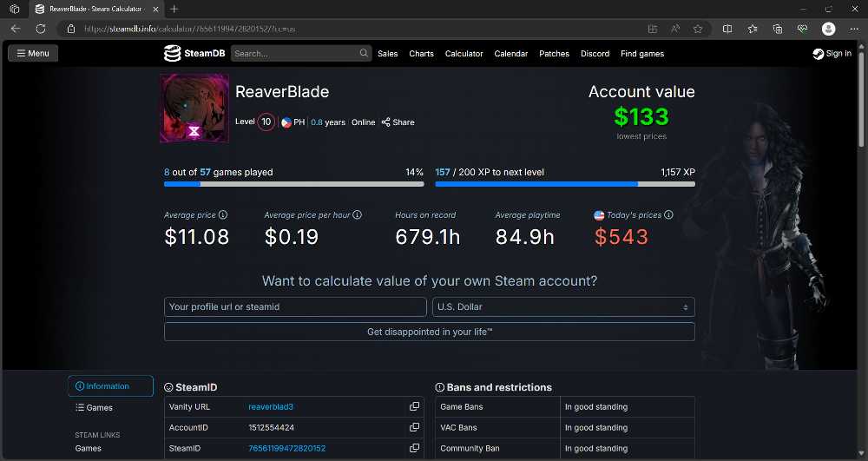Click the XP to next level progress bar

[565, 184]
